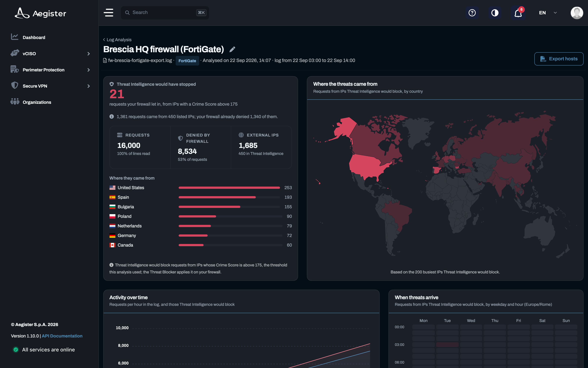588x368 pixels.
Task: Click the highlighted Tue 03:00 heatmap cell
Action: coord(447,345)
